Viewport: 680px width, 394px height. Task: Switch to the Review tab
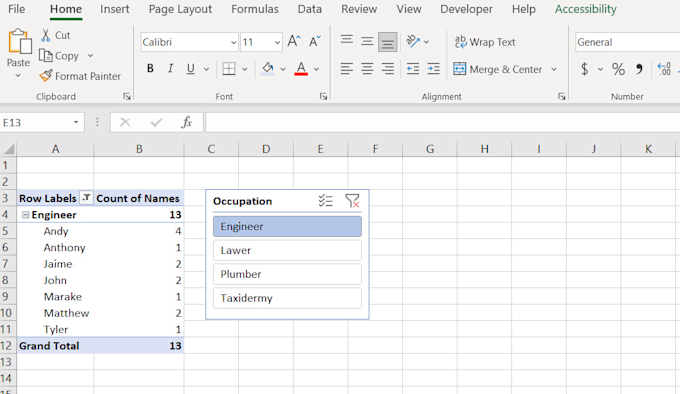(x=359, y=9)
